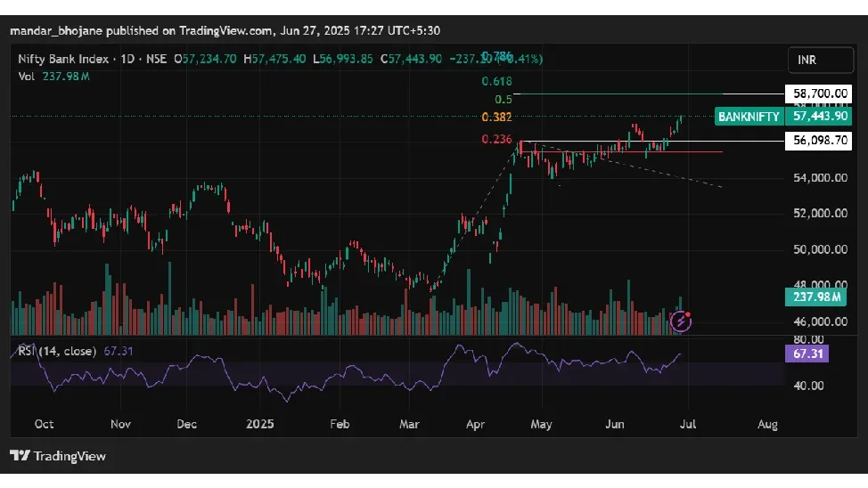868x488 pixels.
Task: Click the high price H57,475.40 value
Action: [x=274, y=59]
